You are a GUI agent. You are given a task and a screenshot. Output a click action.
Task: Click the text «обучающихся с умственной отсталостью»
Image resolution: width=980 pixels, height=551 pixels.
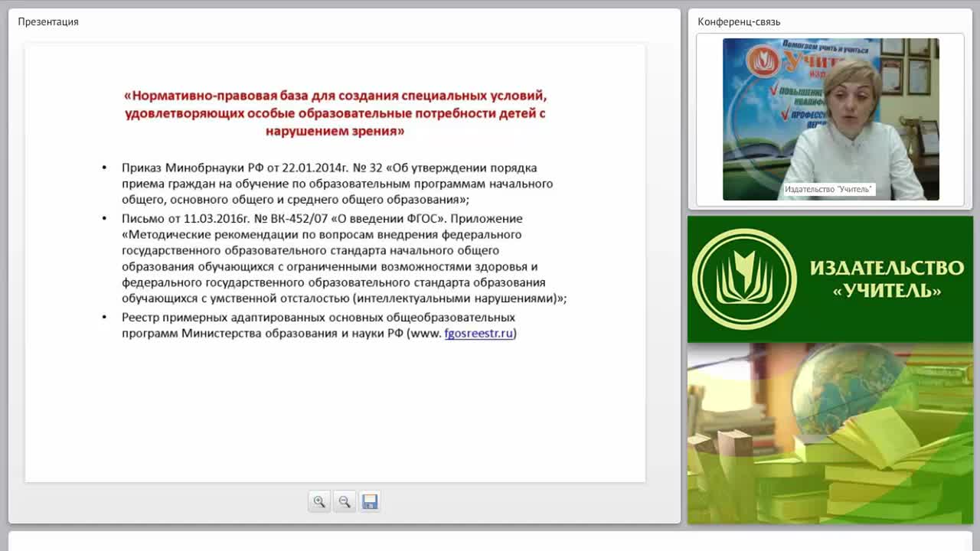[x=236, y=298]
